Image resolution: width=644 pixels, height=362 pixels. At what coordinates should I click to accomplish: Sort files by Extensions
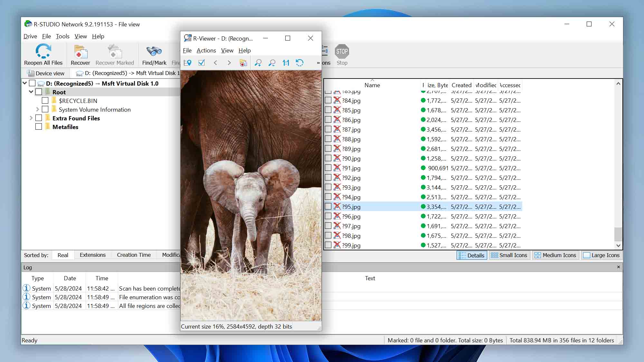pyautogui.click(x=92, y=255)
